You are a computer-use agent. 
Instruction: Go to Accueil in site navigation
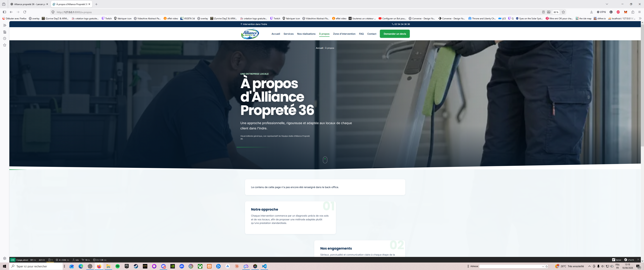(276, 34)
